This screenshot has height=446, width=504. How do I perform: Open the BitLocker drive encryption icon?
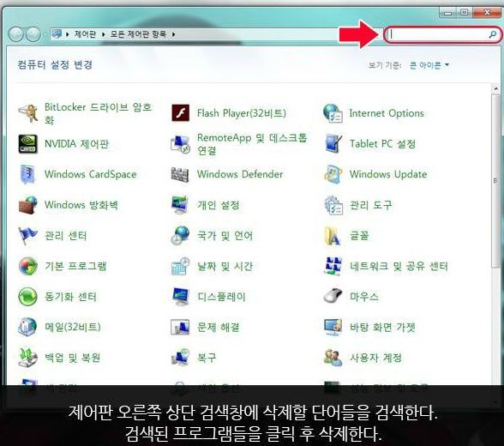28,113
